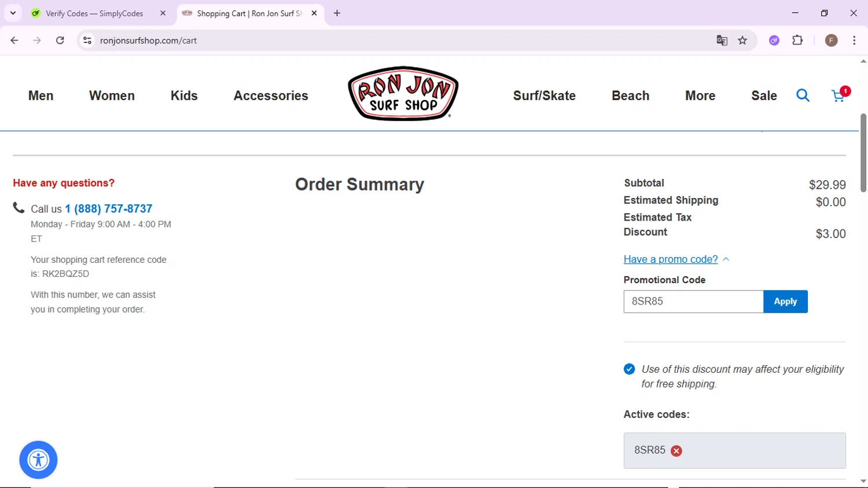The width and height of the screenshot is (868, 488).
Task: Open the Women menu
Action: point(112,96)
